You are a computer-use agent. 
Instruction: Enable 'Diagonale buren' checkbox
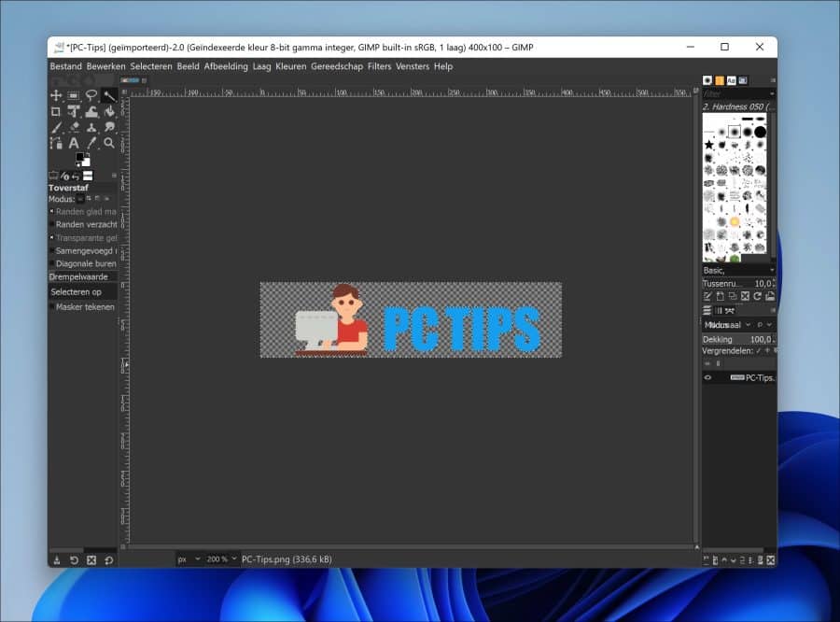[52, 263]
